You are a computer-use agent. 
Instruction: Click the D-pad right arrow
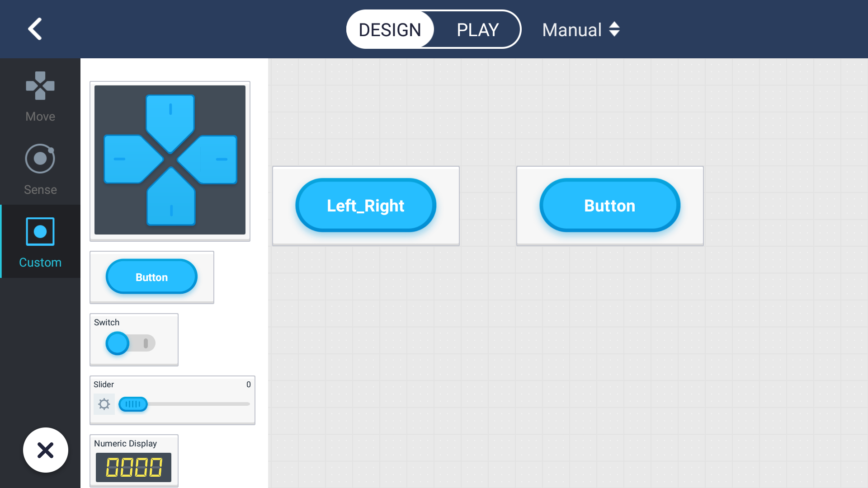(208, 160)
